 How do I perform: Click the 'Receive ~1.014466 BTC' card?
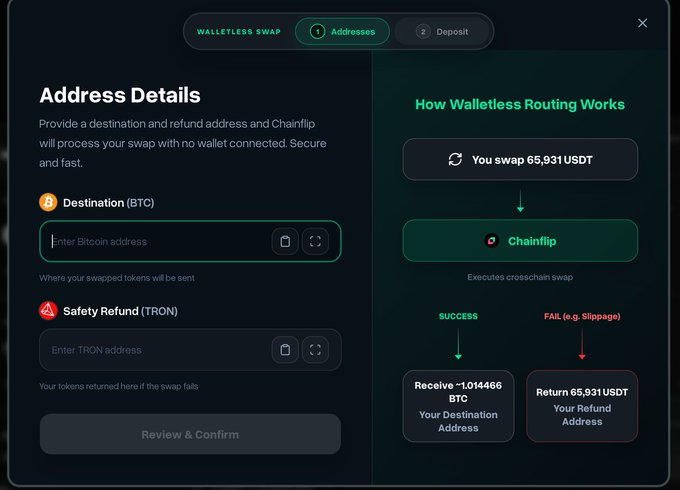tap(458, 406)
